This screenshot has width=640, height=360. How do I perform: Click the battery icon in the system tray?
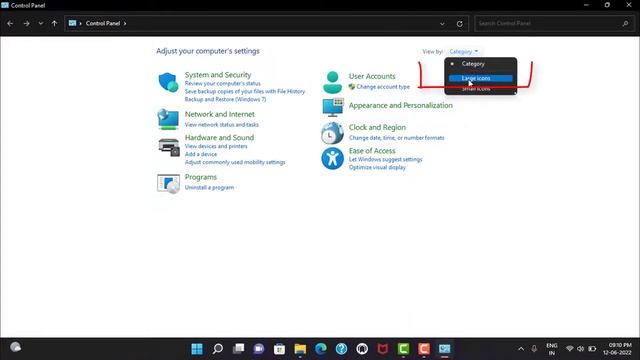(592, 349)
